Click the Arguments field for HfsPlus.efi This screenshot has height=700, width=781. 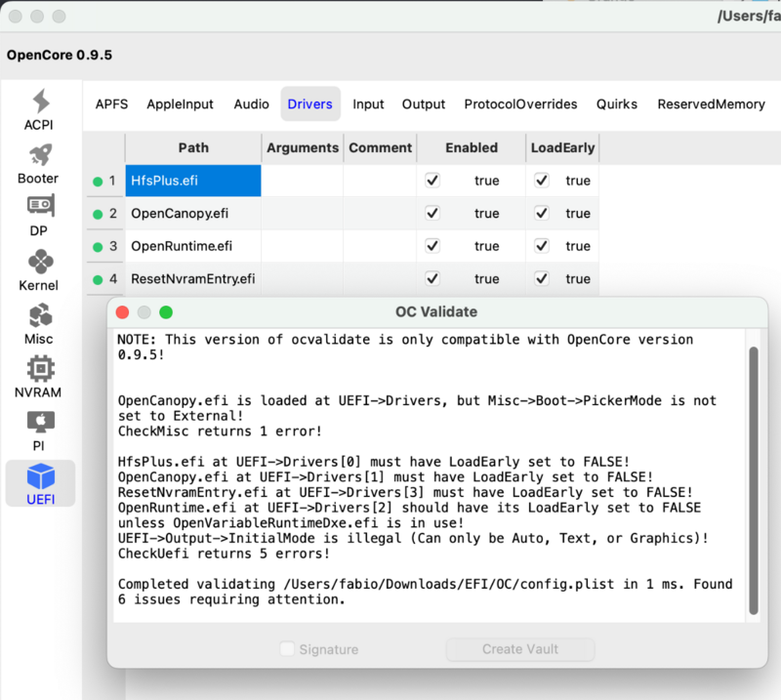[302, 181]
